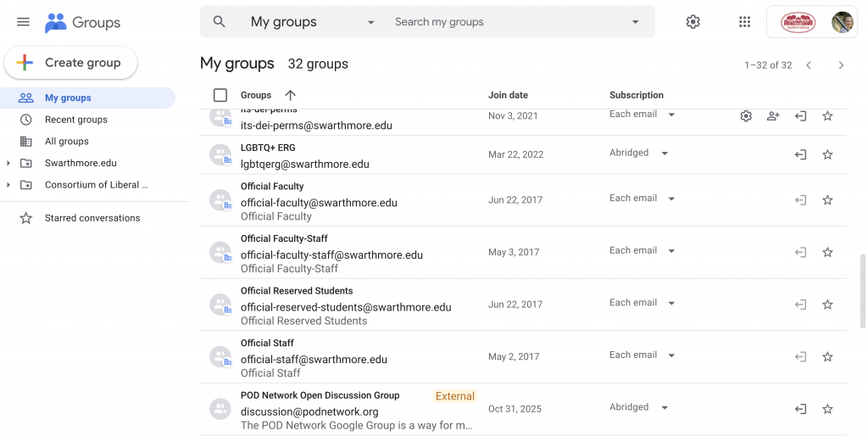This screenshot has height=442, width=868.
Task: Leave the POD Network Open Discussion Group
Action: pyautogui.click(x=800, y=409)
